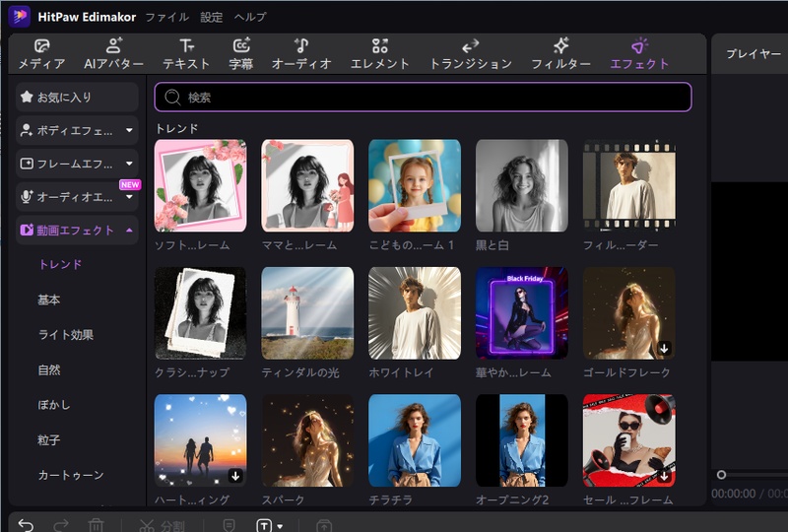Click the HitPaw Edimakor logo icon
This screenshot has width=788, height=532.
pyautogui.click(x=19, y=16)
